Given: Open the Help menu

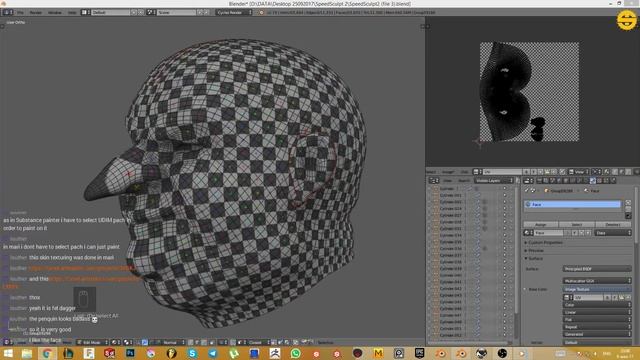Looking at the screenshot, I should (x=72, y=12).
